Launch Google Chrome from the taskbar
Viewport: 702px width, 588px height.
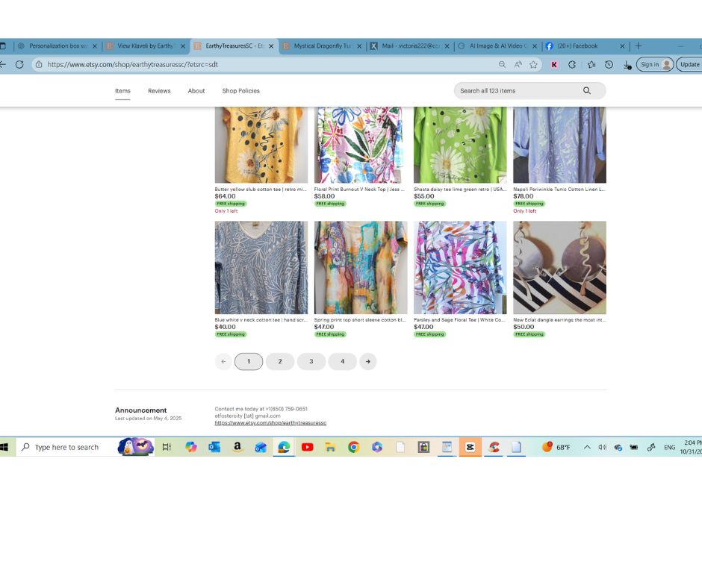(354, 446)
